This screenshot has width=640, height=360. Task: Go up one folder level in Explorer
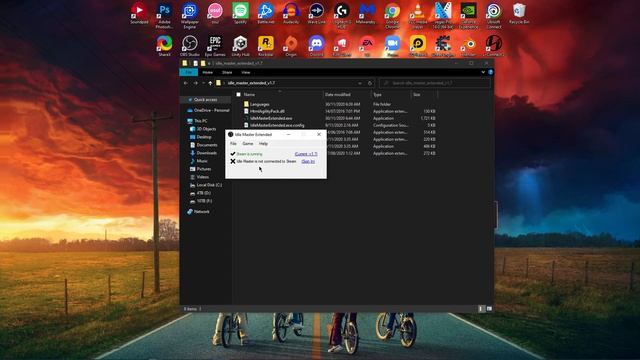[210, 83]
